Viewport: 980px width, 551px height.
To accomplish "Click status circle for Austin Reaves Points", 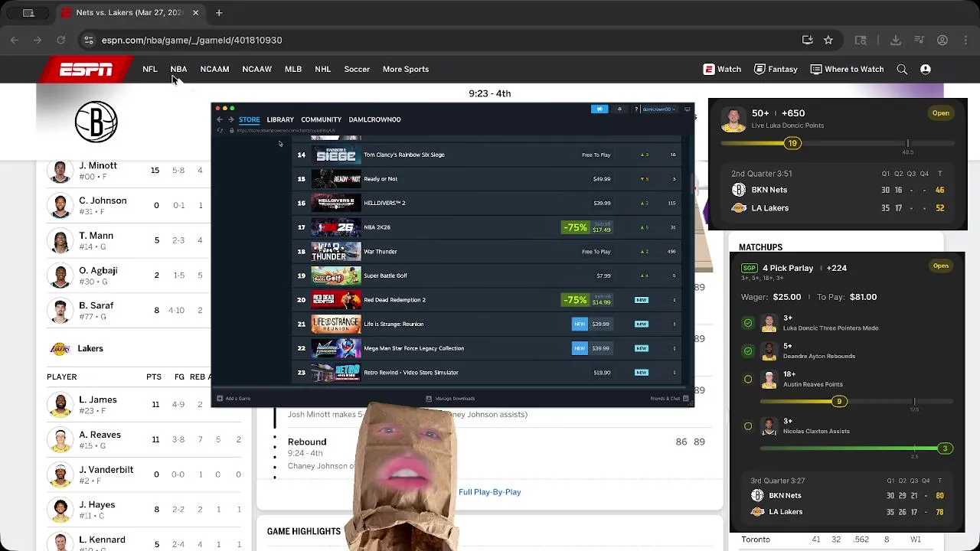I will 748,379.
